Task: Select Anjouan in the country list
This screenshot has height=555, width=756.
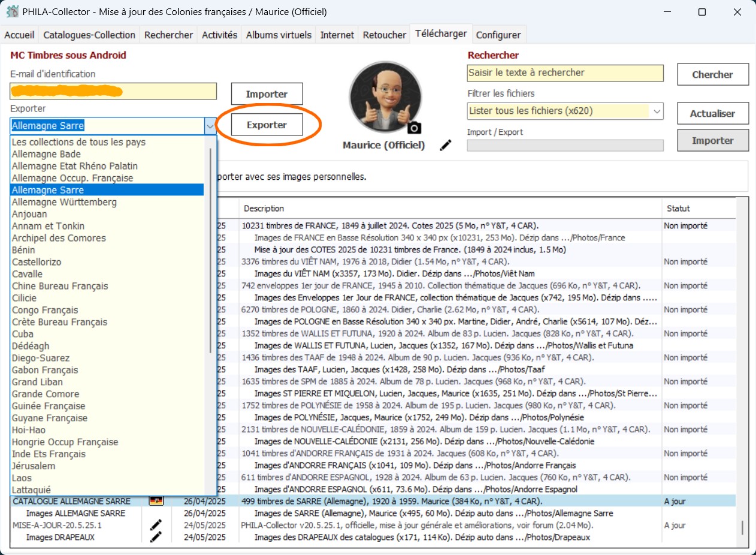Action: pyautogui.click(x=108, y=214)
